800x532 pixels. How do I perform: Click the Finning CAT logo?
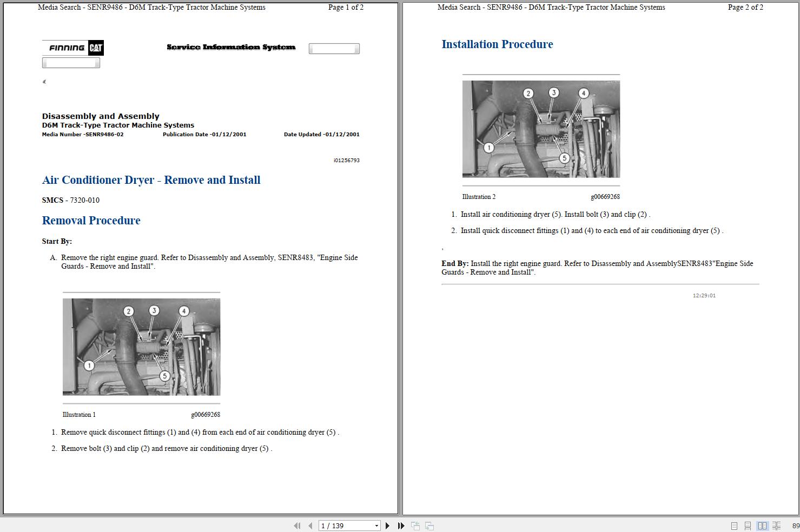[x=73, y=48]
